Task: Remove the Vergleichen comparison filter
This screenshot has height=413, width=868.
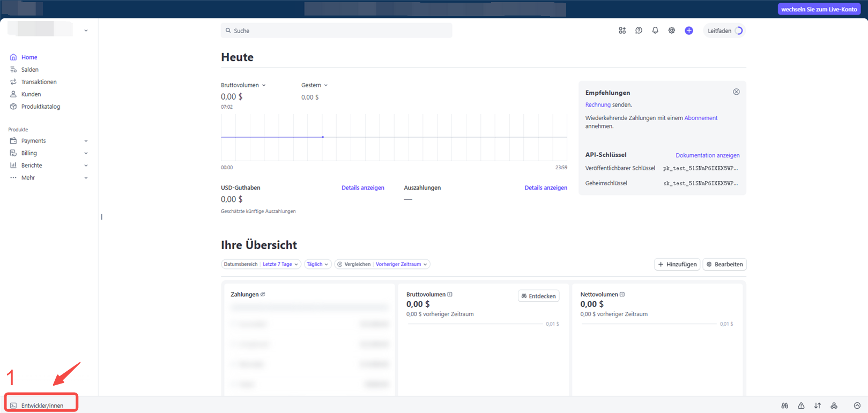Action: point(340,264)
